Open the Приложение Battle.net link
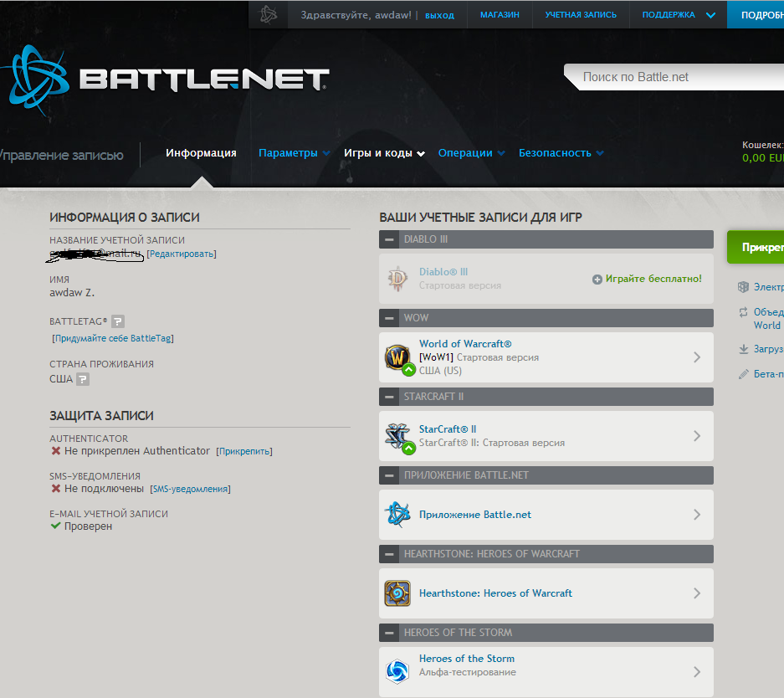This screenshot has height=698, width=784. (x=475, y=515)
